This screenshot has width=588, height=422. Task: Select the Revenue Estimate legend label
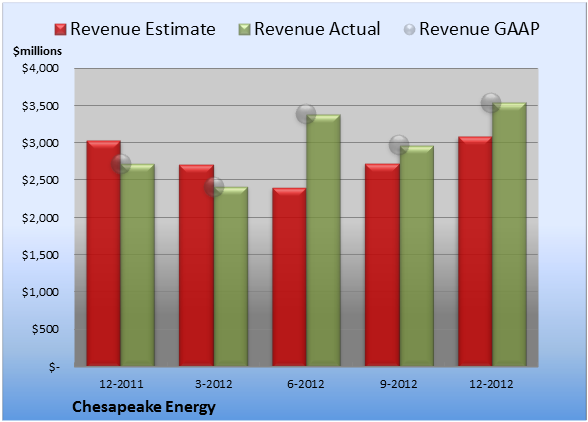pos(143,29)
